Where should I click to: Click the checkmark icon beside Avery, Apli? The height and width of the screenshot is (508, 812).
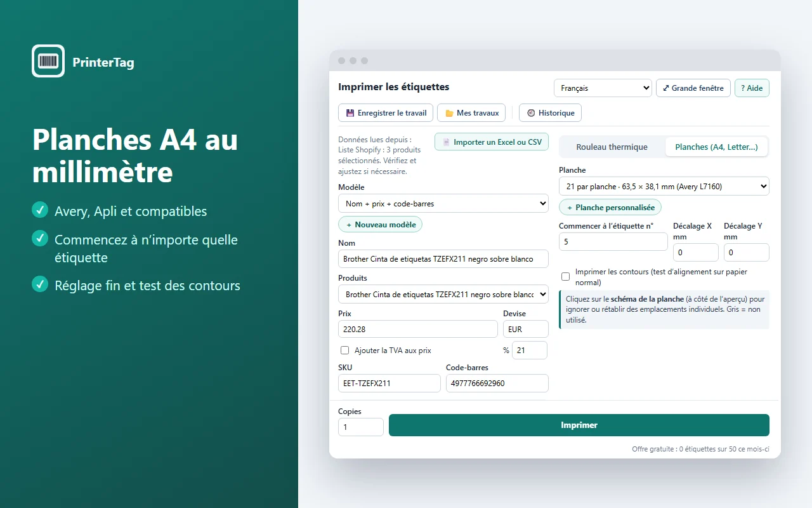[x=40, y=210]
